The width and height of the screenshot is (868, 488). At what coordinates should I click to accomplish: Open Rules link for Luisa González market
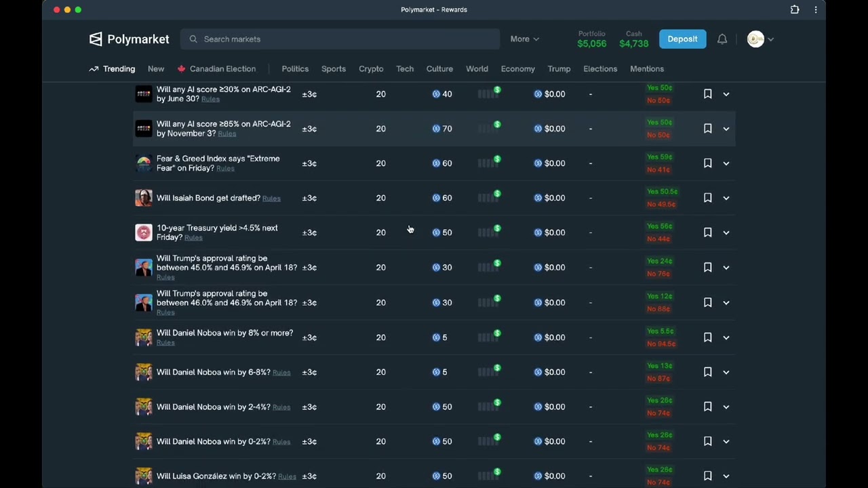coord(287,476)
